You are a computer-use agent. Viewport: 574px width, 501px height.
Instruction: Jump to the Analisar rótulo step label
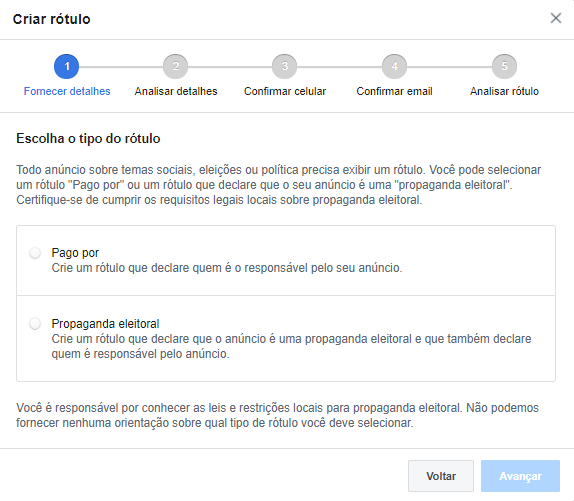504,91
